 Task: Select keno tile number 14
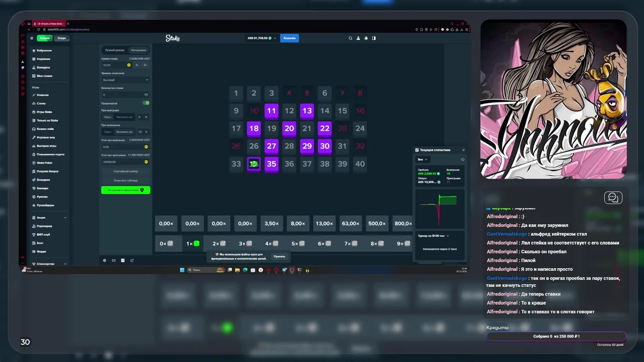click(x=325, y=111)
